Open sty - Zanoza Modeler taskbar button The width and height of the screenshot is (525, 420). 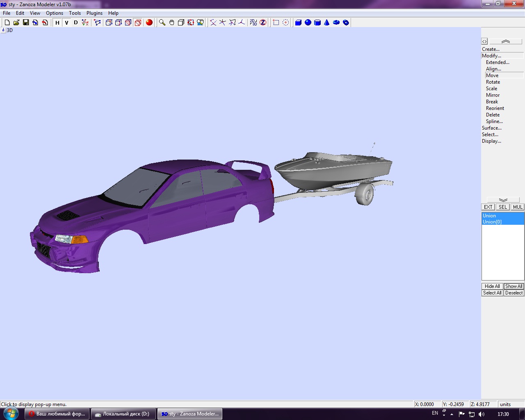click(190, 414)
